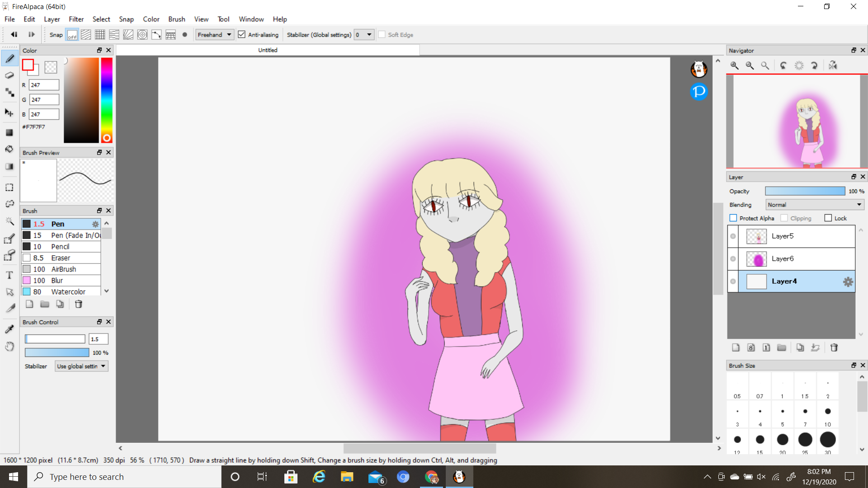868x488 pixels.
Task: Select the Bucket fill tool
Action: click(x=9, y=149)
